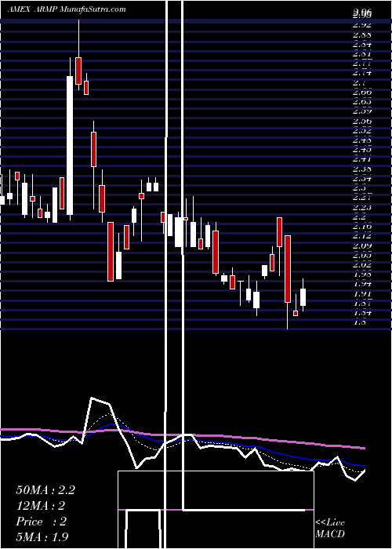Click the 'AMEX ARMP MunafaSutra.com' title text
Viewport: 392px width, 549px height.
(x=67, y=9)
